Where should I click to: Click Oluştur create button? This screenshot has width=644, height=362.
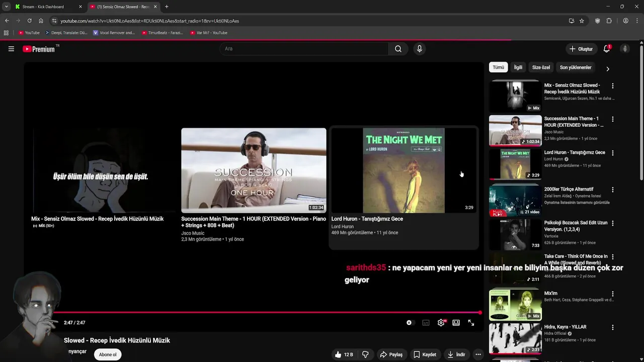pyautogui.click(x=581, y=49)
